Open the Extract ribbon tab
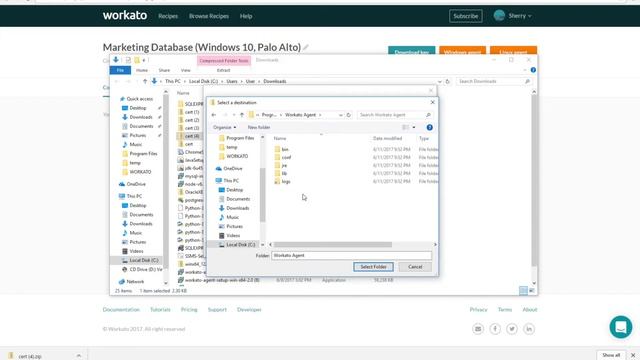This screenshot has height=360, width=640. coord(223,70)
